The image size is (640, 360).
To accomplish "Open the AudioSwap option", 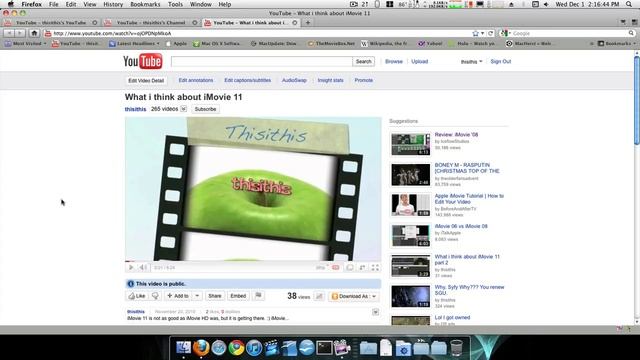I will pos(294,80).
